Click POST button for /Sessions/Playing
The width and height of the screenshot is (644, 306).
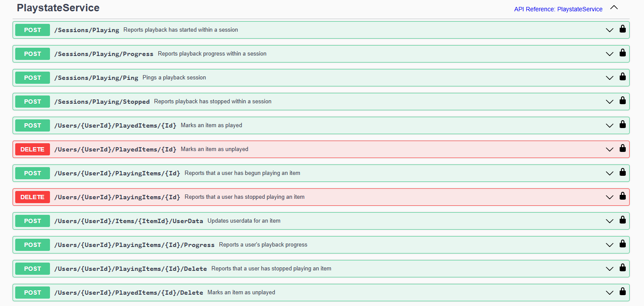33,30
